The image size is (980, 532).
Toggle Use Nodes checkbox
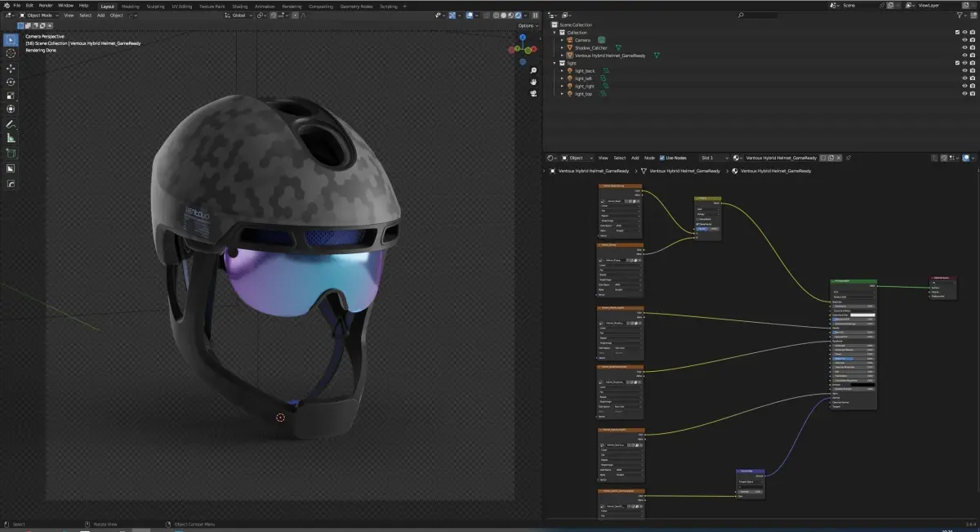click(x=662, y=158)
